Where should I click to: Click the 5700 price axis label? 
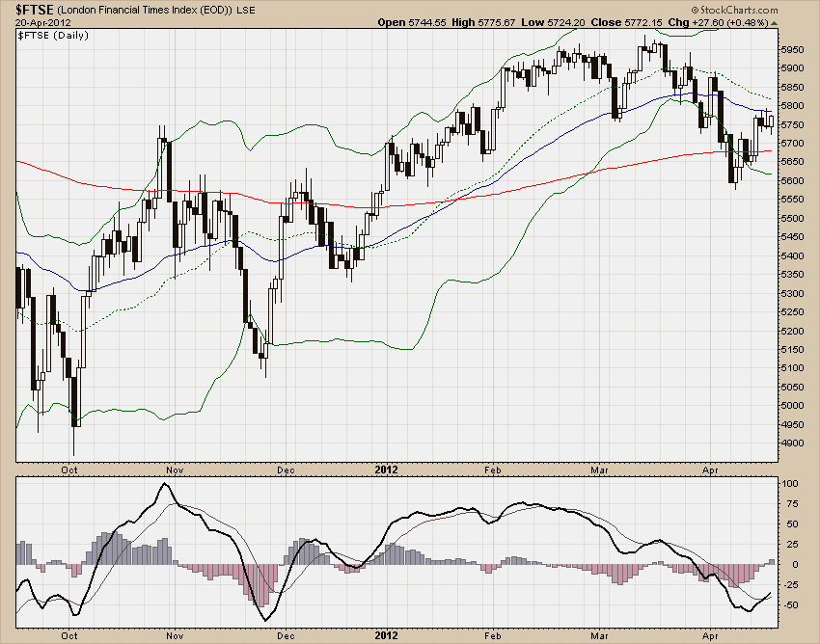(x=792, y=144)
